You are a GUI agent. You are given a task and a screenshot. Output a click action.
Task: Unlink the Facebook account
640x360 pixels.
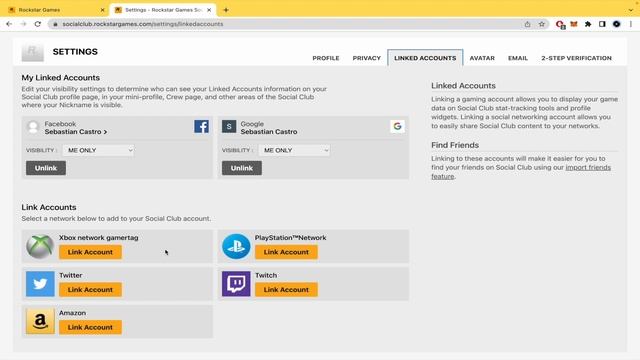pyautogui.click(x=46, y=168)
